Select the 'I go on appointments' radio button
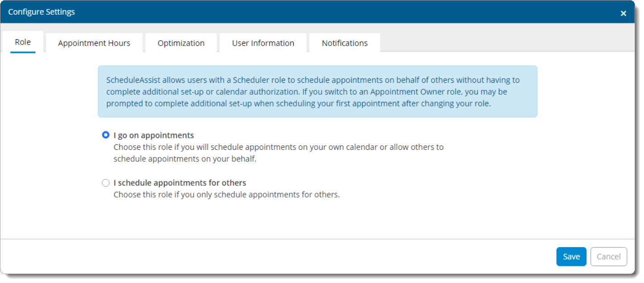This screenshot has height=283, width=644. click(x=106, y=135)
